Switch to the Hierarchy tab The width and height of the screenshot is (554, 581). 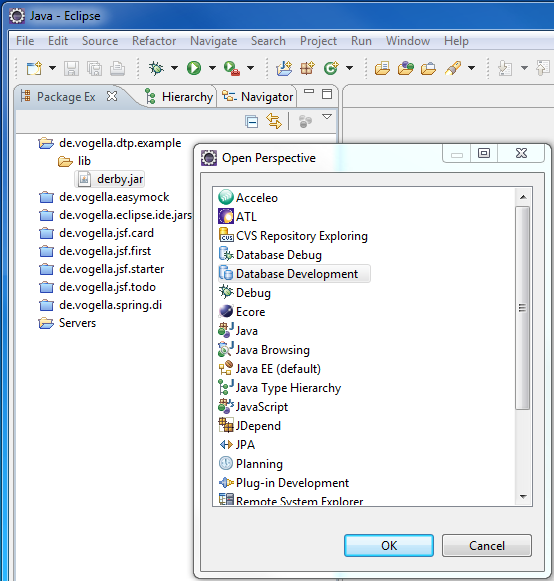179,97
